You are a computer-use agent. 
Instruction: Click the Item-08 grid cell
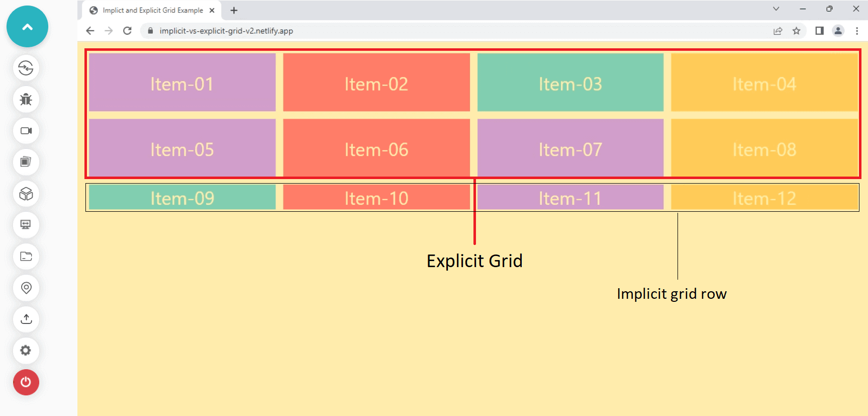click(764, 148)
